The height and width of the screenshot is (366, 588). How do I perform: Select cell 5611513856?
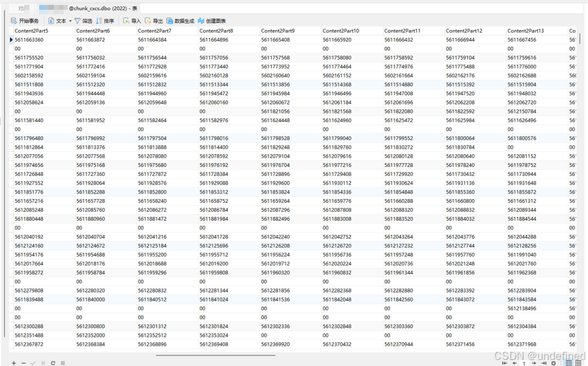[x=291, y=85]
